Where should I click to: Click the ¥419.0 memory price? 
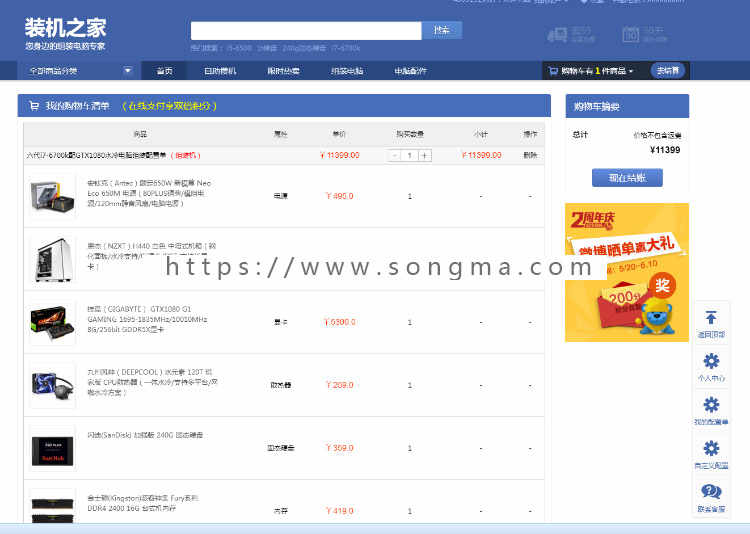(x=340, y=511)
